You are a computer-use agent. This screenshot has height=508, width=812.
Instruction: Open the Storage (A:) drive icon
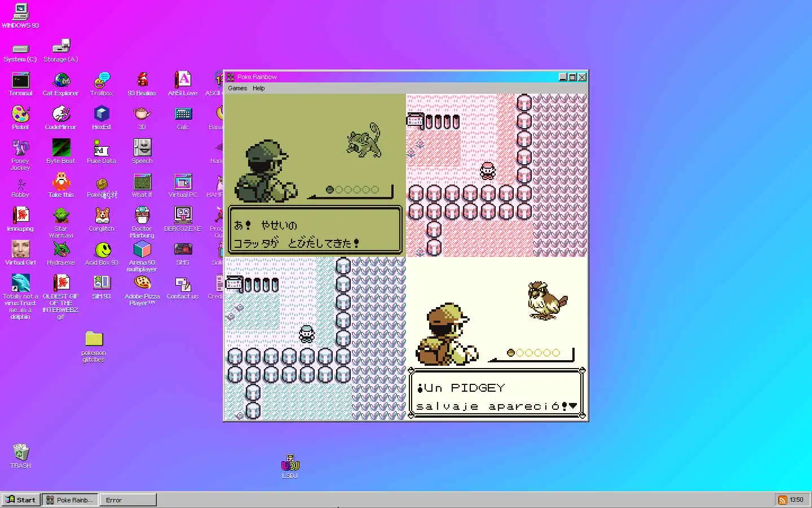click(x=61, y=52)
